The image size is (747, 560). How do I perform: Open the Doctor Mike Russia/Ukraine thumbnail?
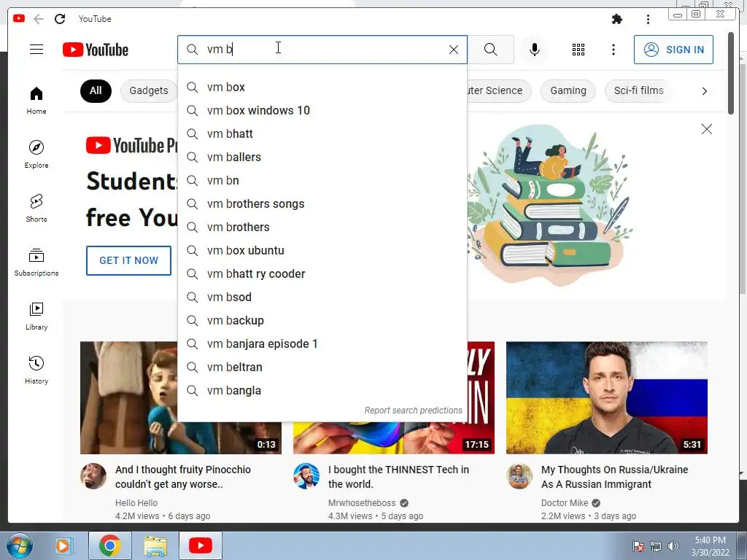(606, 397)
